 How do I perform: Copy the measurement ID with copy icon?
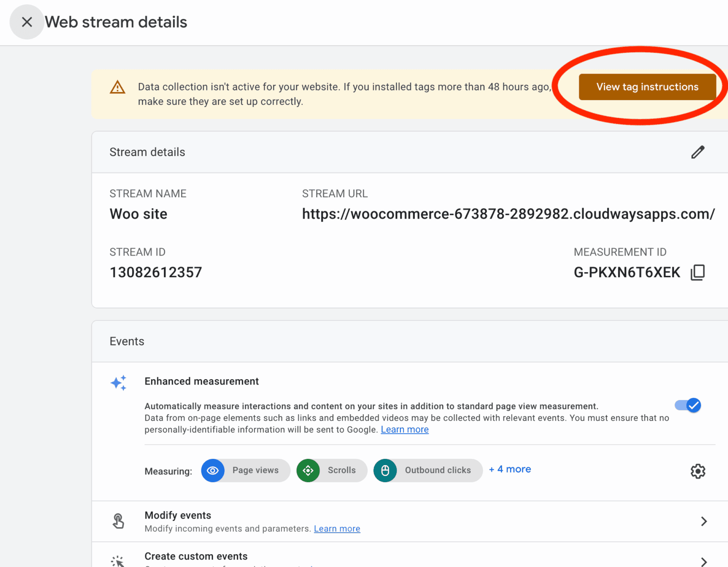tap(698, 273)
